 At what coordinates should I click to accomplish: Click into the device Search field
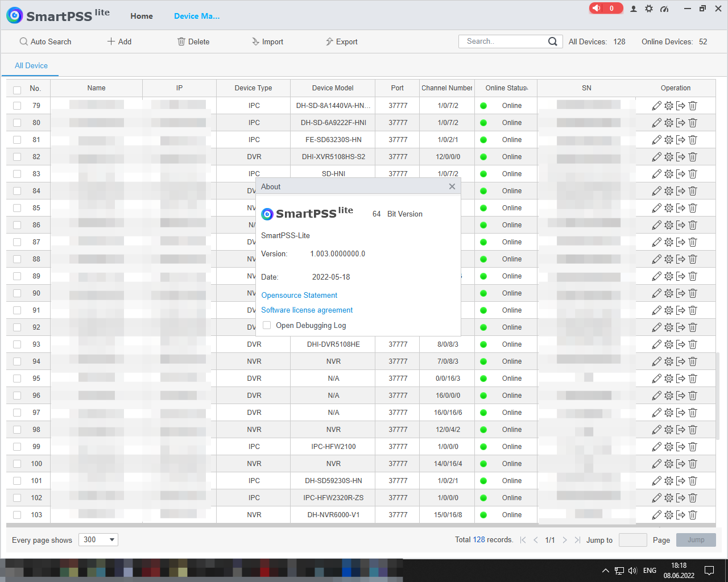click(503, 41)
